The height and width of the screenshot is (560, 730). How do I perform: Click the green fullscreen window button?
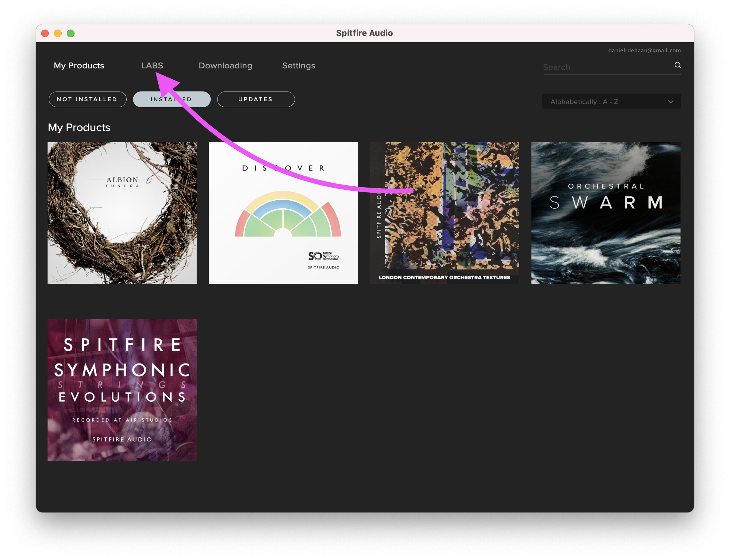(x=71, y=33)
